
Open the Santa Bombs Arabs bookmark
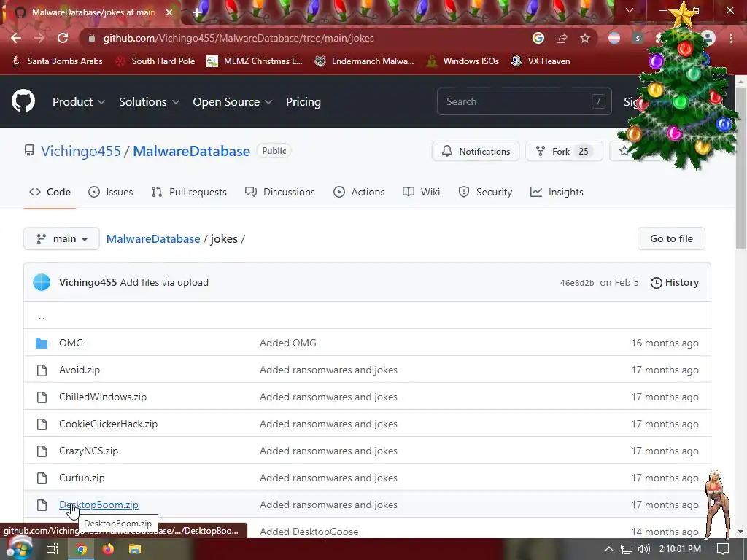[x=57, y=61]
